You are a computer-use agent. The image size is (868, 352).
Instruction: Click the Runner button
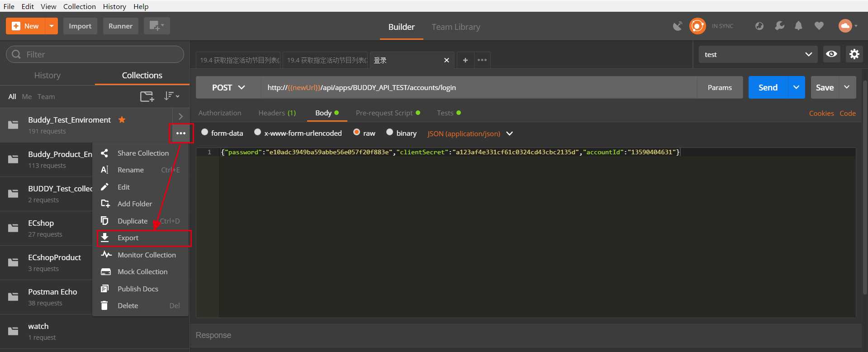pos(120,26)
